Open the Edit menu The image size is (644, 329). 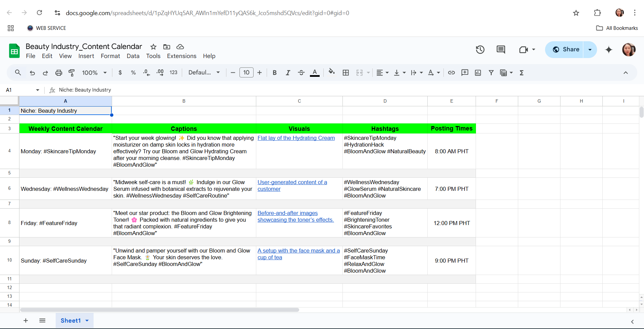pyautogui.click(x=47, y=56)
